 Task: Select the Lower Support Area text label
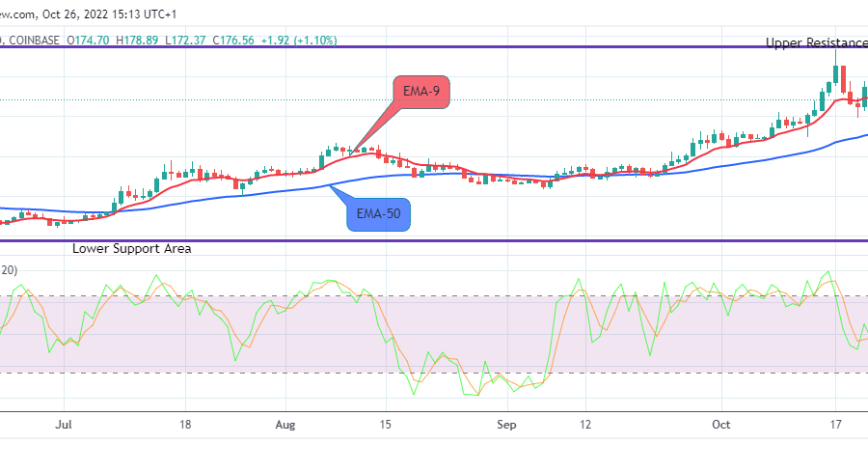[132, 249]
